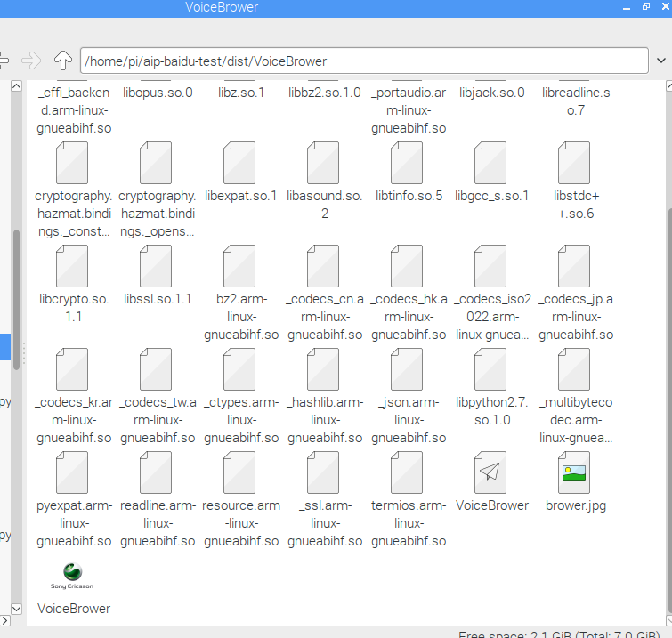Select the readline.arm-linux-gnueabihf.so file icon
Image resolution: width=672 pixels, height=638 pixels.
(x=156, y=473)
